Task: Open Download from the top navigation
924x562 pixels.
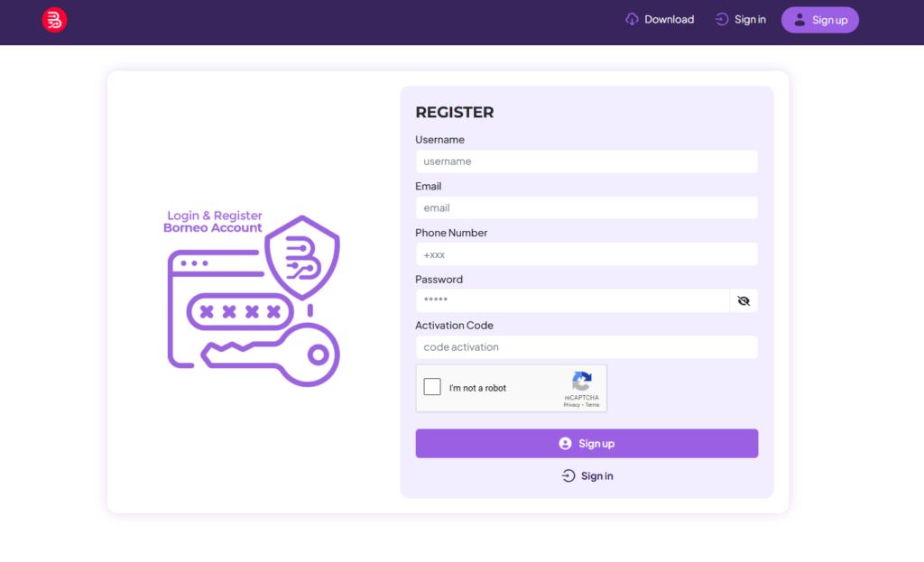Action: (668, 19)
